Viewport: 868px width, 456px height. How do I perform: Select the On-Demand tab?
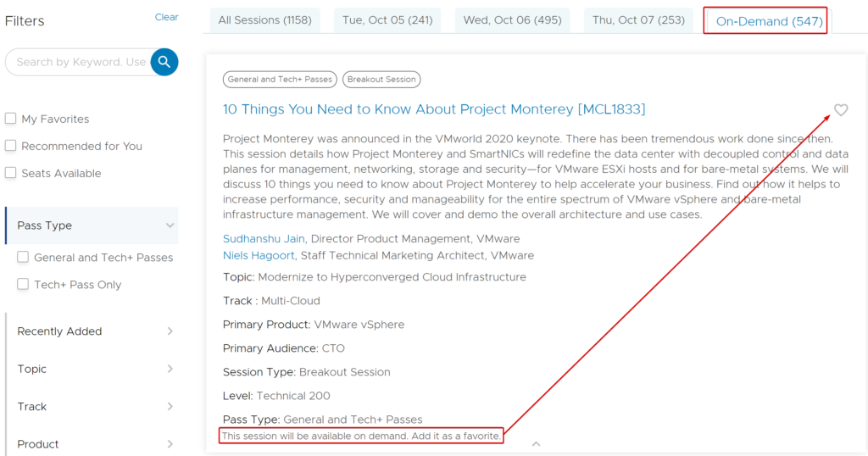coord(769,21)
